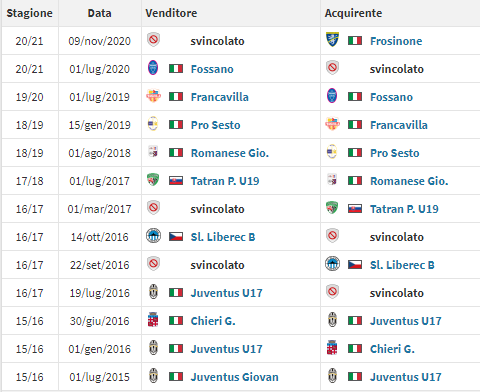Open Romanese Gio. link in the Venditore column
The image size is (480, 392).
pos(230,153)
